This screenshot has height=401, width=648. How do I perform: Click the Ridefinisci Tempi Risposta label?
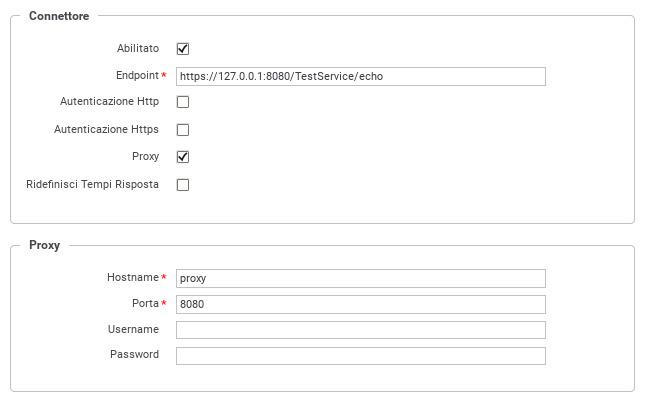pyautogui.click(x=93, y=184)
